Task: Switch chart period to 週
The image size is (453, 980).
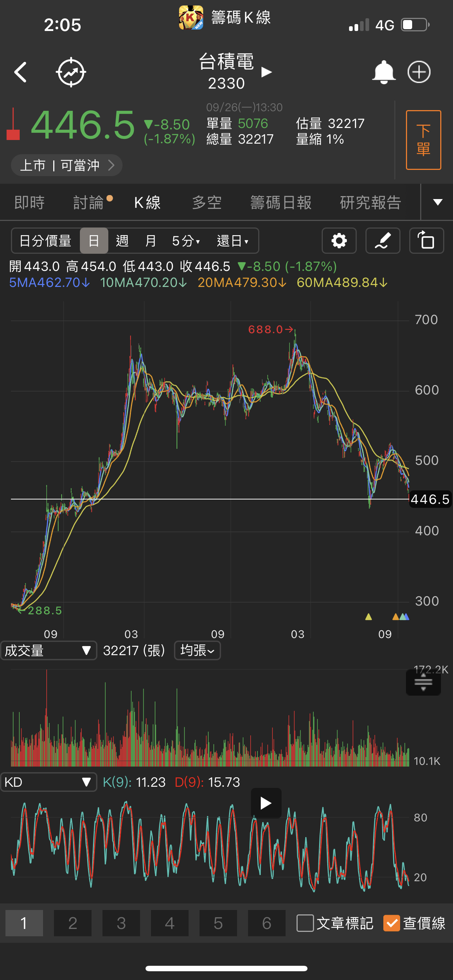Action: coord(122,241)
